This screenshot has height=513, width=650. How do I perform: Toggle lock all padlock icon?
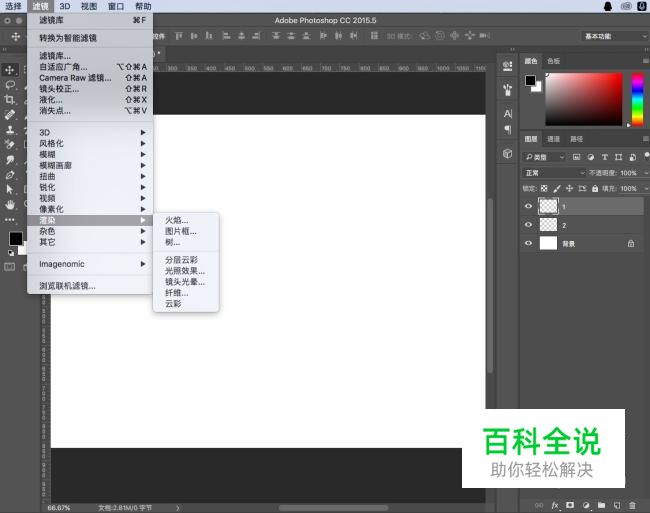pyautogui.click(x=595, y=189)
